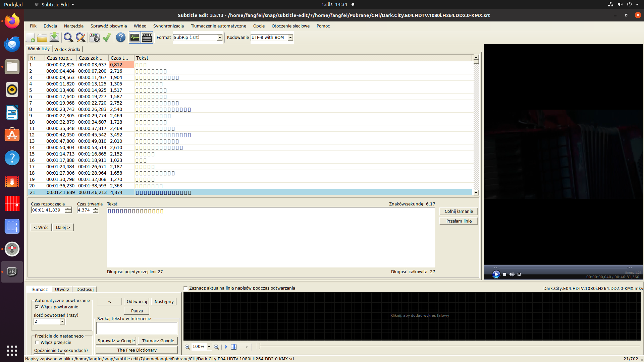Switch to the Utwórz tab

62,289
